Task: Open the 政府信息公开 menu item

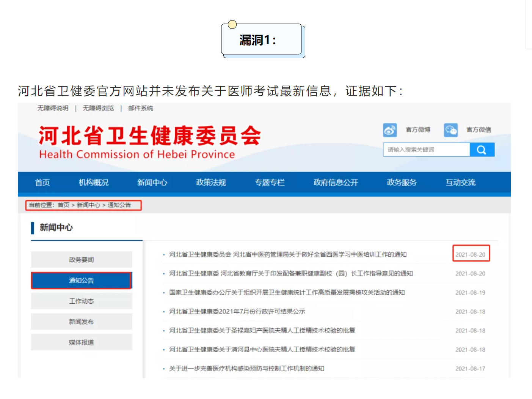Action: click(x=336, y=183)
